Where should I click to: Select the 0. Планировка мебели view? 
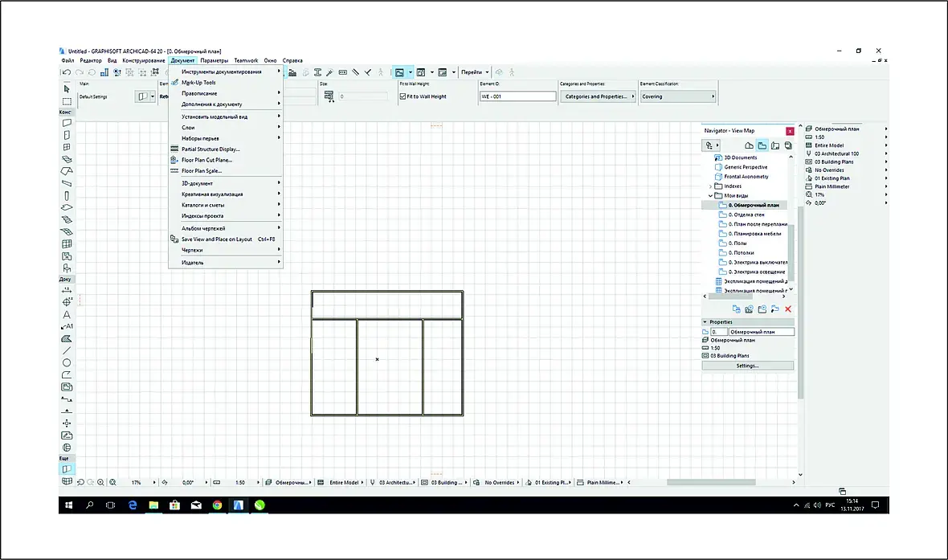click(754, 234)
